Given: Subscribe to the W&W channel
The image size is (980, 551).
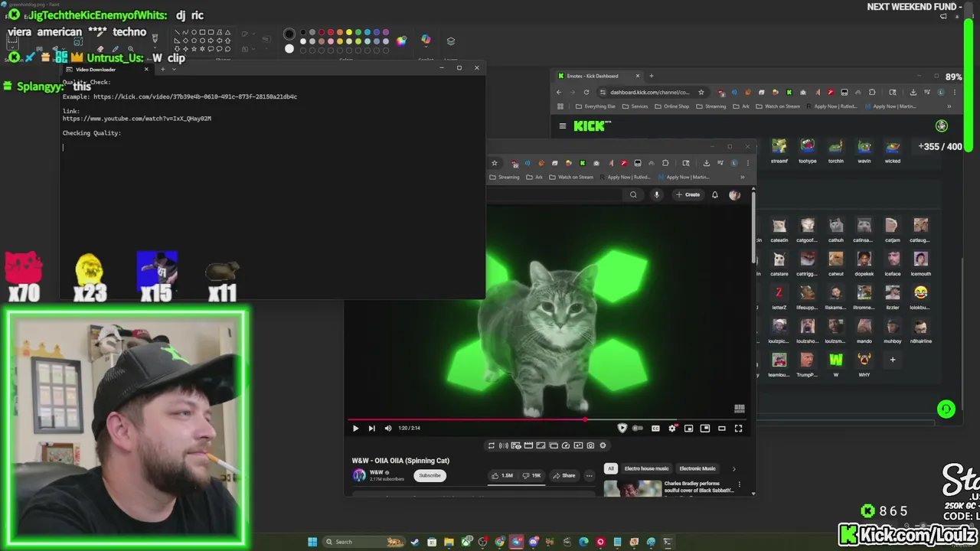Looking at the screenshot, I should (430, 475).
